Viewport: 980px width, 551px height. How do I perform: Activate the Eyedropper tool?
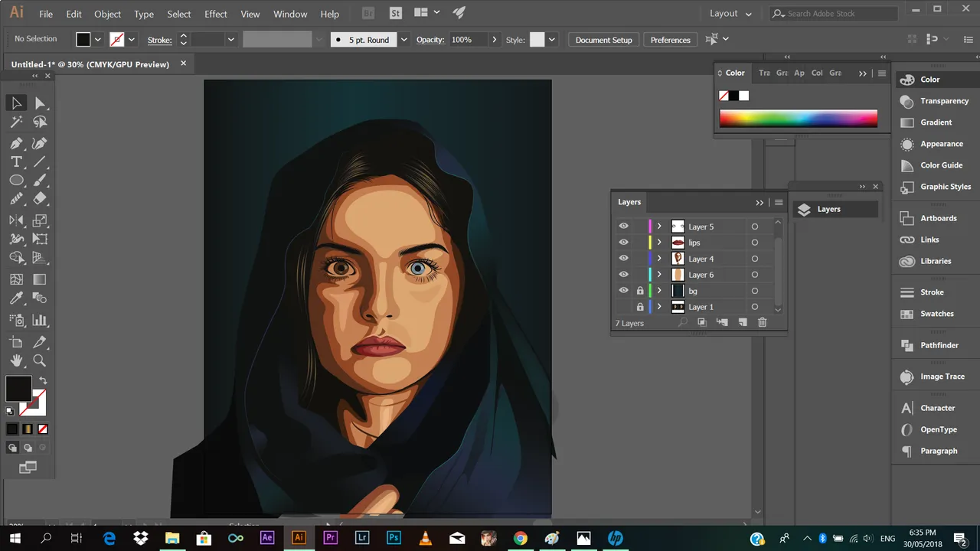(x=16, y=298)
